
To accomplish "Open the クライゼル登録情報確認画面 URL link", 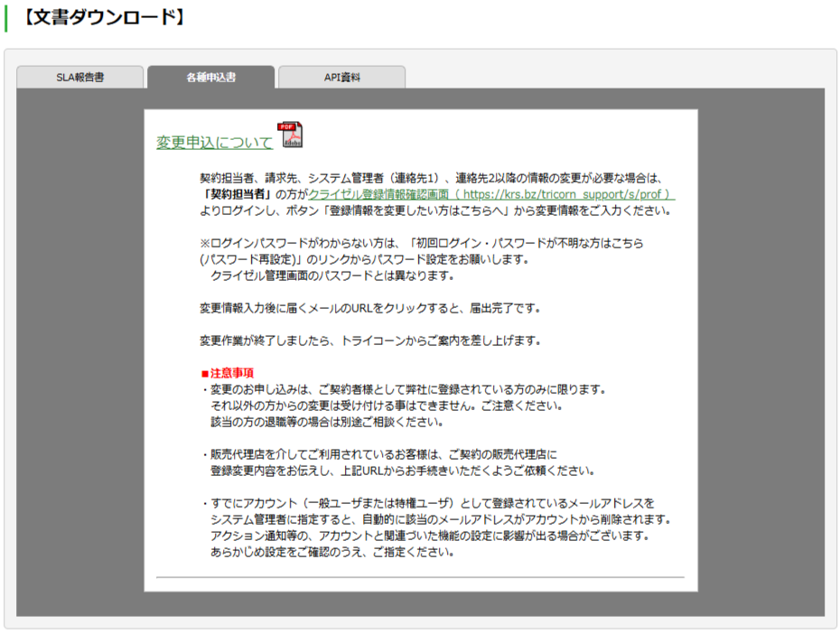I will (491, 194).
